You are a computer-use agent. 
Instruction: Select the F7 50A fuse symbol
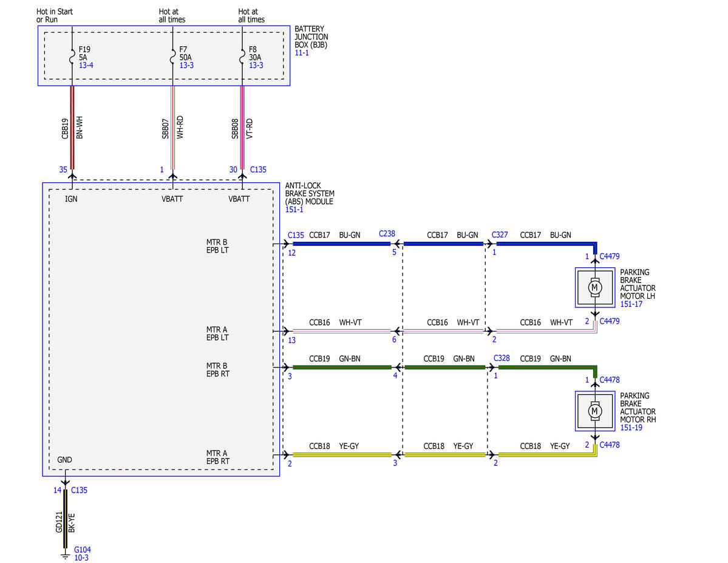pos(172,57)
